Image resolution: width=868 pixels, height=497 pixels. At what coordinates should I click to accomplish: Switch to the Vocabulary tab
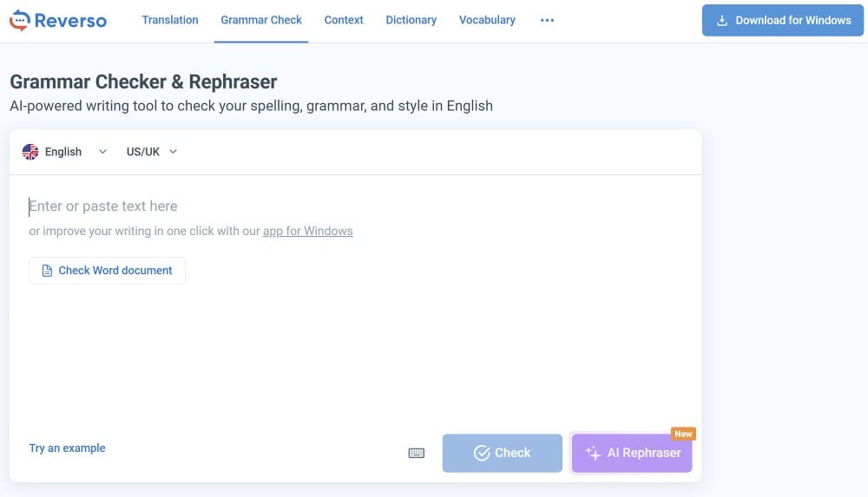487,20
